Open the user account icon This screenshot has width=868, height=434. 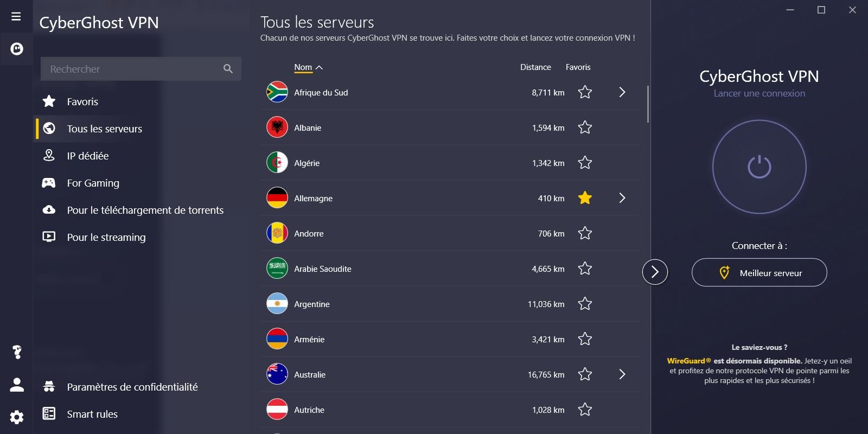point(17,385)
